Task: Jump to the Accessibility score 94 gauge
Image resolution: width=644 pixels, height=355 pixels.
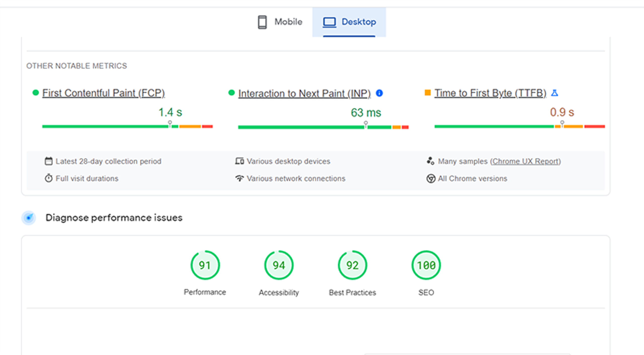Action: point(279,265)
